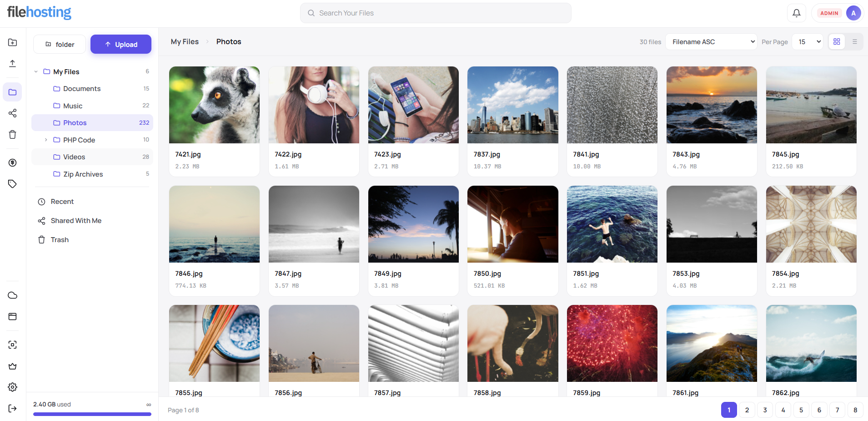Image resolution: width=868 pixels, height=421 pixels.
Task: Click the new folder button
Action: tap(60, 44)
